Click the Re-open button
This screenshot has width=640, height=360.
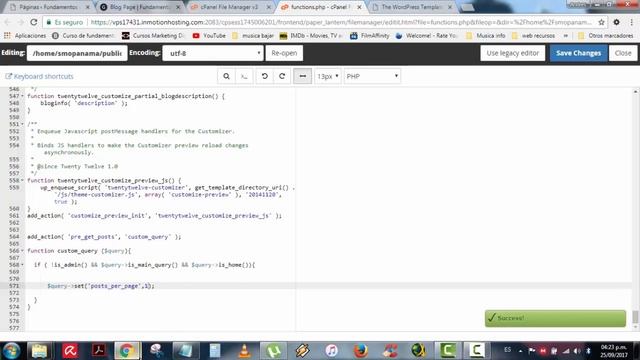click(284, 53)
